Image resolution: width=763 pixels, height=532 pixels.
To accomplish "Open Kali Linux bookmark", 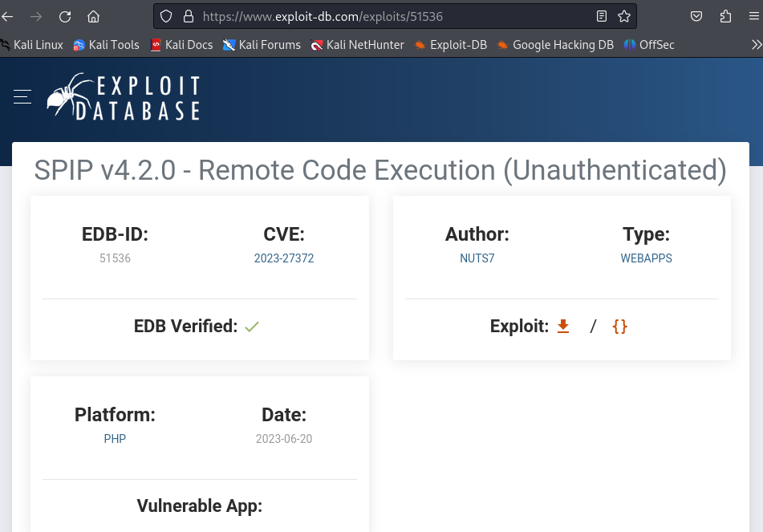I will tap(32, 45).
